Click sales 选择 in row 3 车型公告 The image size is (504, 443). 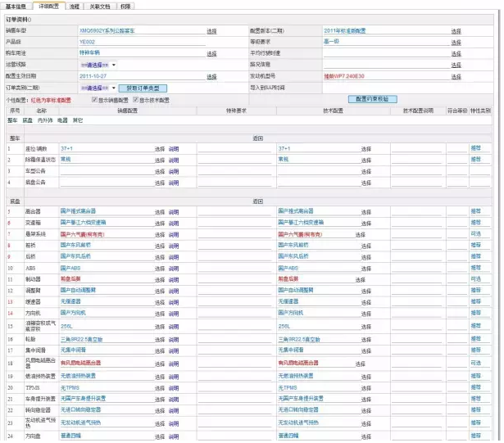(160, 171)
